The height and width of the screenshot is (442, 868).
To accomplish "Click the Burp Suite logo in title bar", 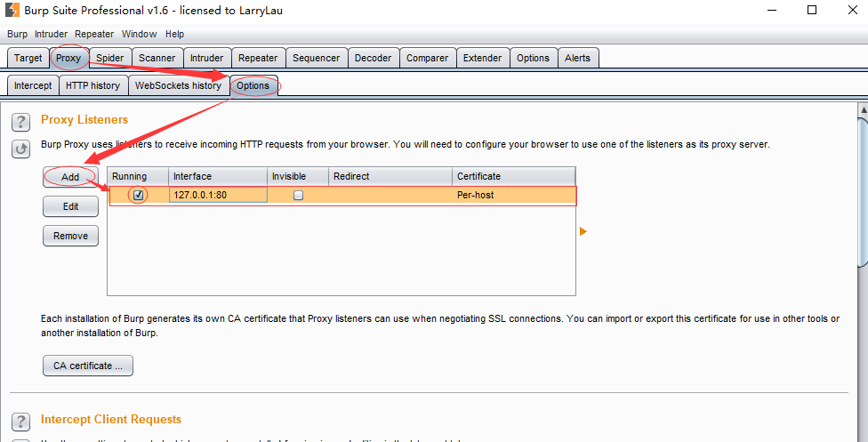I will [12, 10].
